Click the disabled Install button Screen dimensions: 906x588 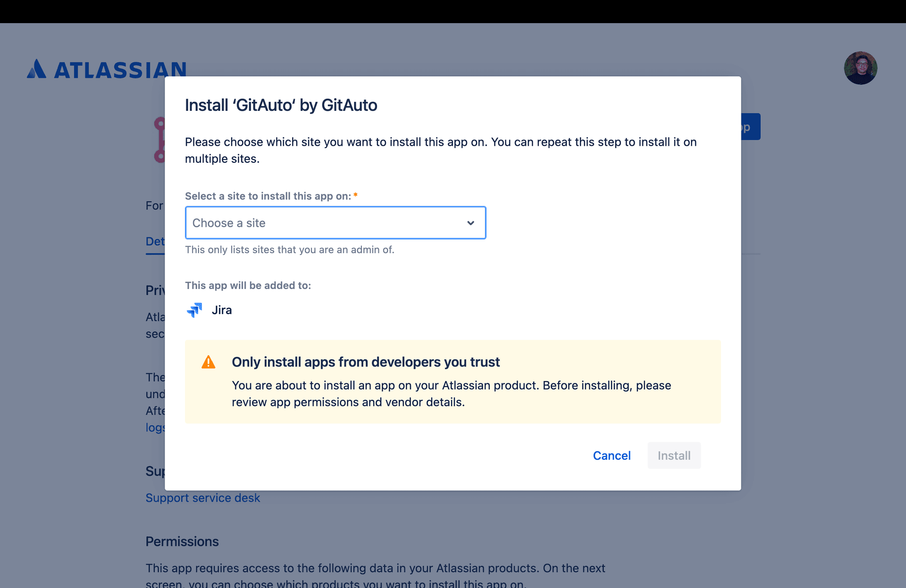pos(674,455)
